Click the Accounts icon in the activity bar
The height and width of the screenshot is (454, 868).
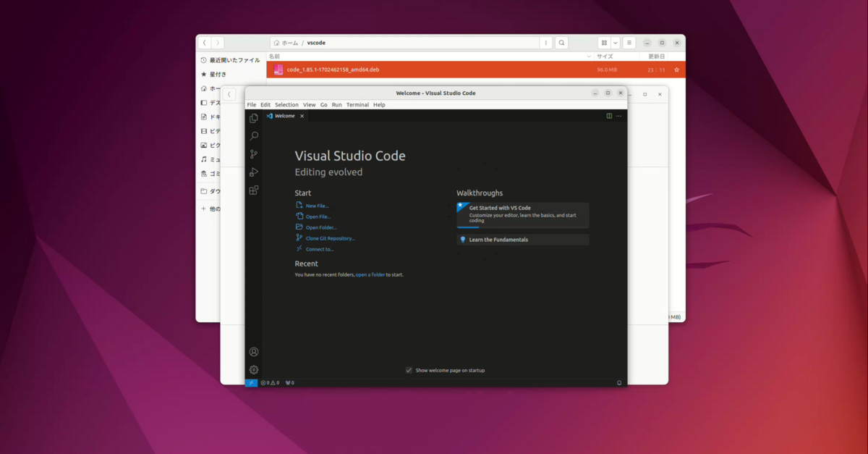(254, 352)
